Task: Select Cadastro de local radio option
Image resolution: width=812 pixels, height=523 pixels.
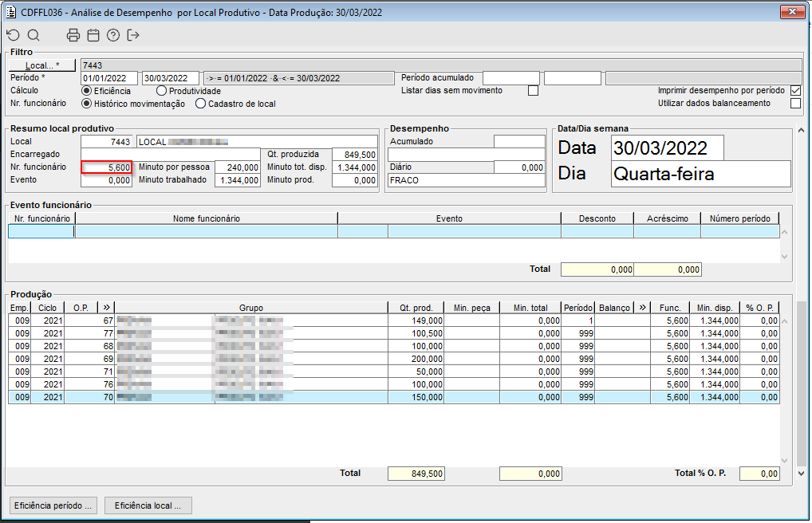Action: click(201, 104)
